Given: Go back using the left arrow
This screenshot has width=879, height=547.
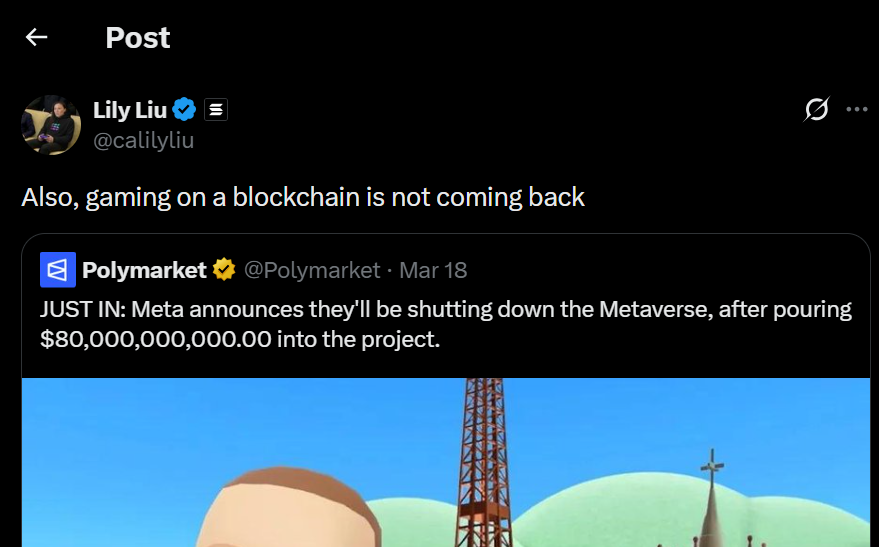Looking at the screenshot, I should click(x=37, y=38).
